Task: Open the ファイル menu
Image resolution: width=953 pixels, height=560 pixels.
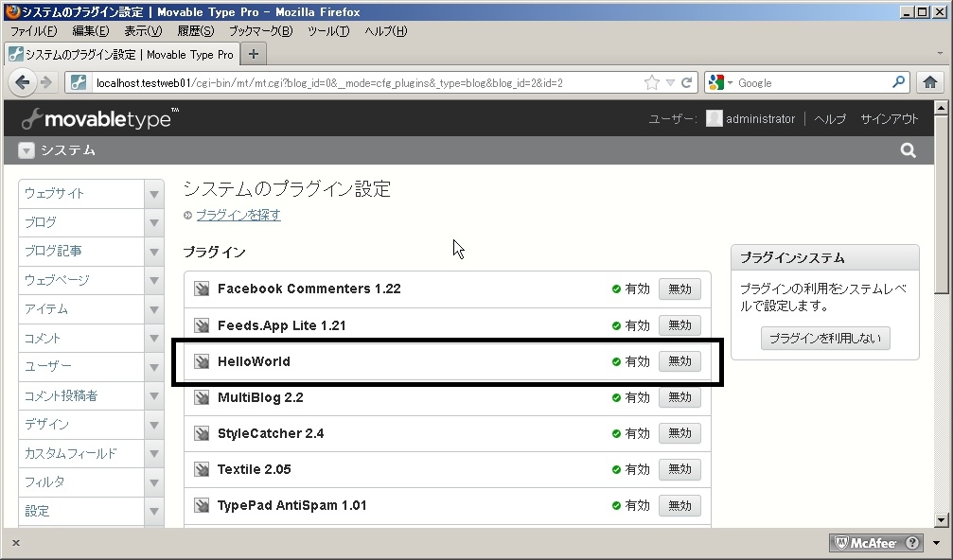Action: pyautogui.click(x=34, y=31)
